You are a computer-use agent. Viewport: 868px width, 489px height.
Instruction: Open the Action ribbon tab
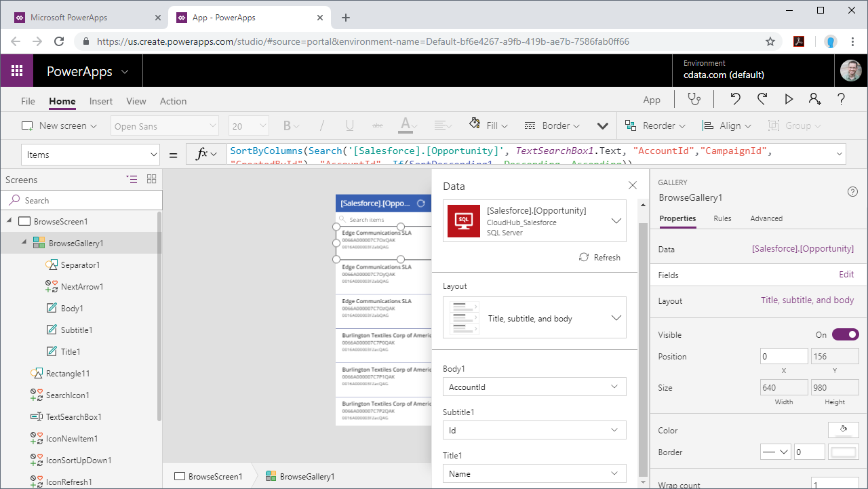click(173, 101)
